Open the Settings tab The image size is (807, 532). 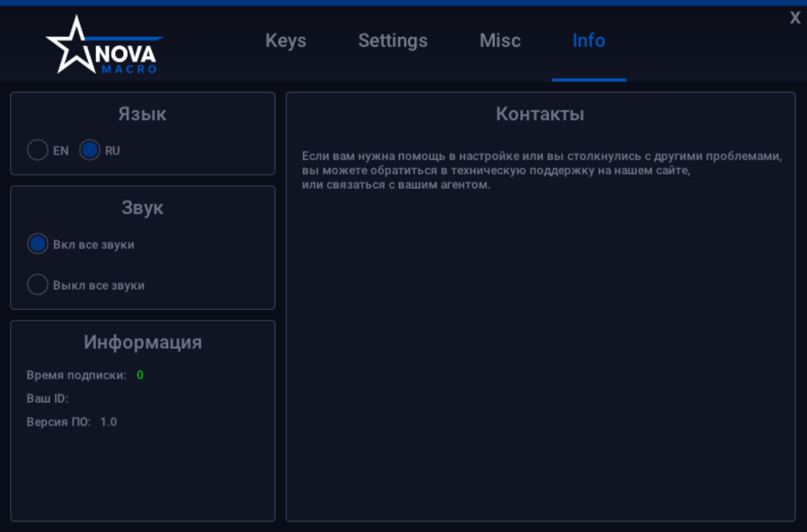click(393, 41)
